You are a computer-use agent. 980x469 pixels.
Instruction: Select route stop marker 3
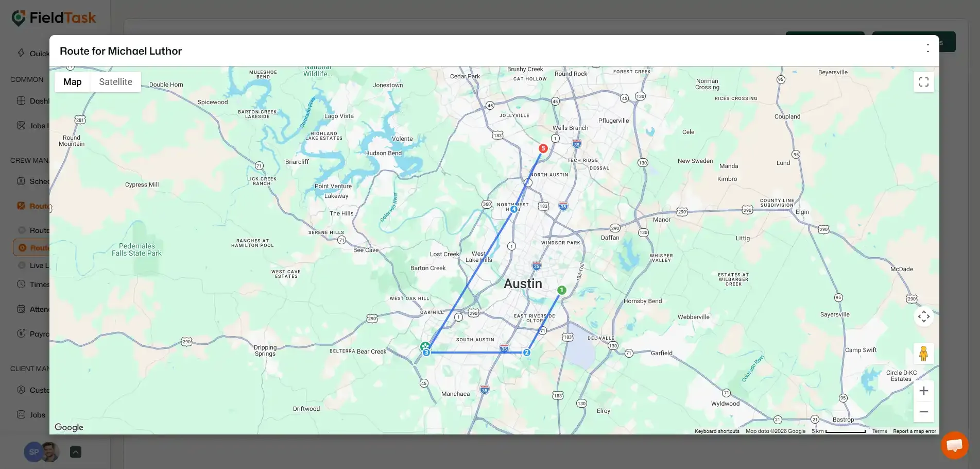(426, 353)
